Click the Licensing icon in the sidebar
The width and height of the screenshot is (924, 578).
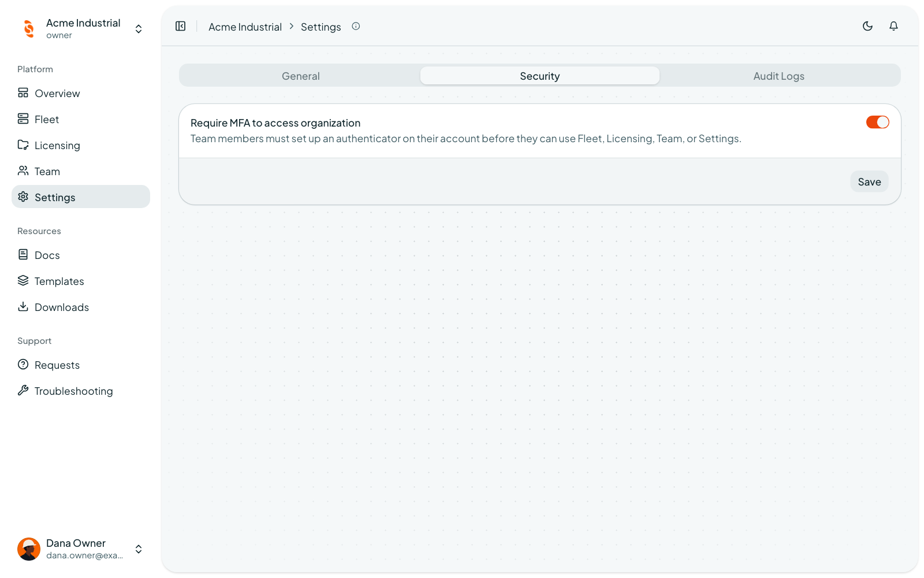23,145
